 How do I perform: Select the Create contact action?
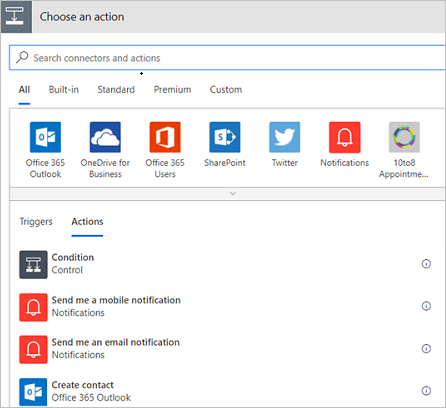pyautogui.click(x=83, y=385)
